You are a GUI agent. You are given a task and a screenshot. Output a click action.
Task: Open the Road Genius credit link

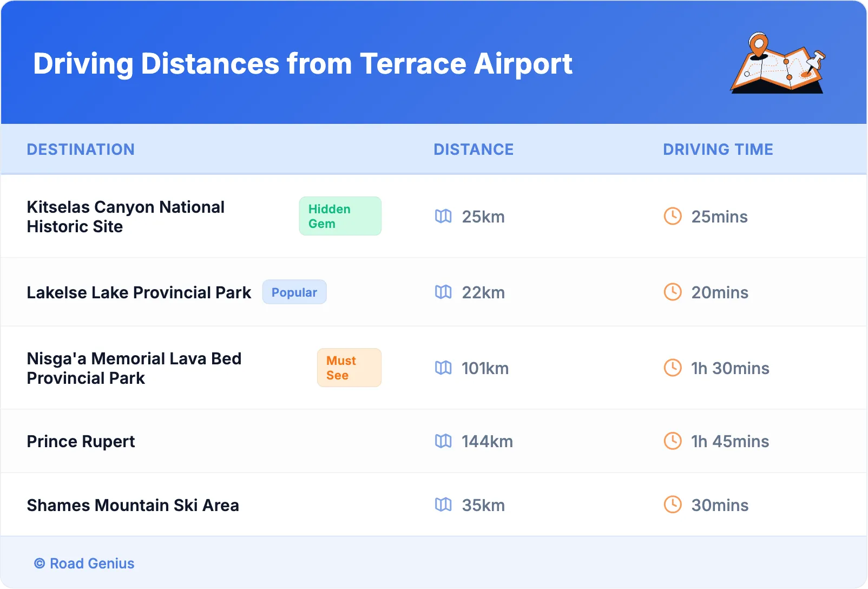(84, 564)
